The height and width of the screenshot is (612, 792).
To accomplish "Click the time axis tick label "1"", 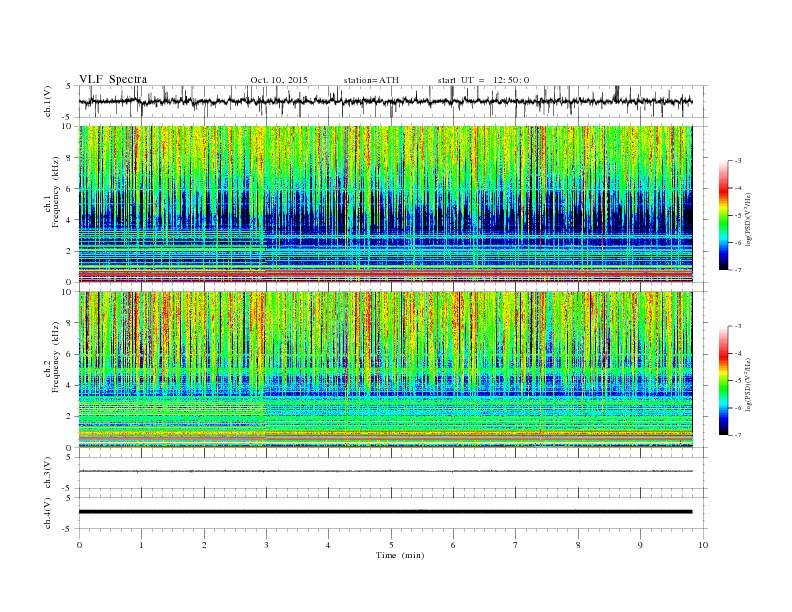I will coord(141,545).
